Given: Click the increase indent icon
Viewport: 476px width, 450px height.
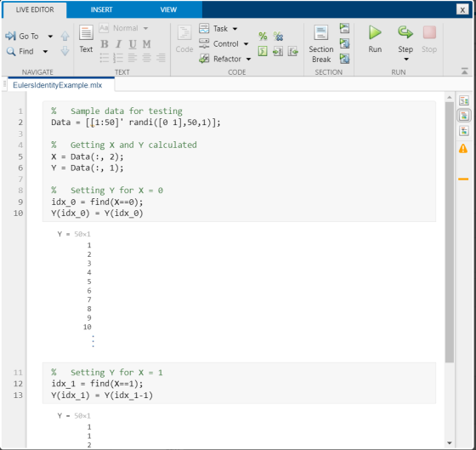Looking at the screenshot, I should pos(278,51).
